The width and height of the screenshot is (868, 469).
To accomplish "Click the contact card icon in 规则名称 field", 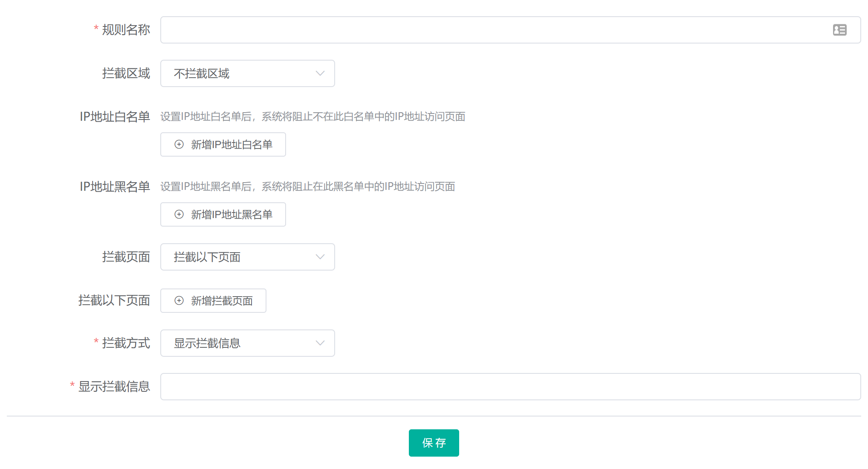I will (839, 30).
